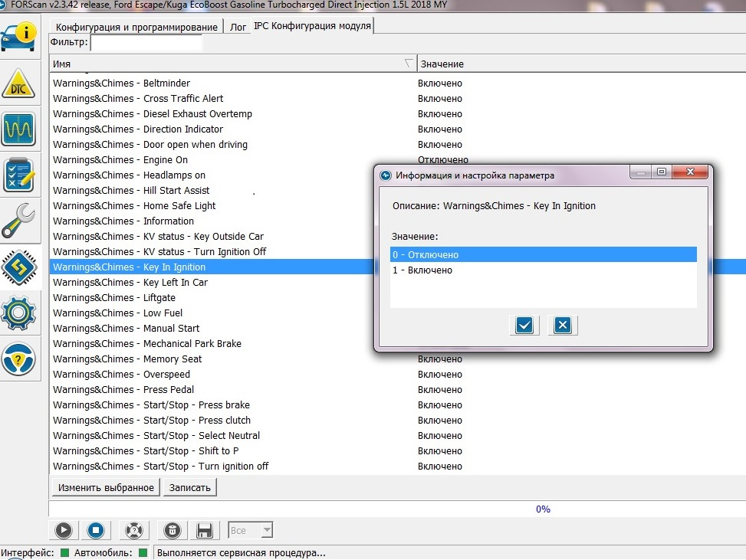Select 'KV status - Key Outside Car' row
746x560 pixels.
click(x=212, y=236)
